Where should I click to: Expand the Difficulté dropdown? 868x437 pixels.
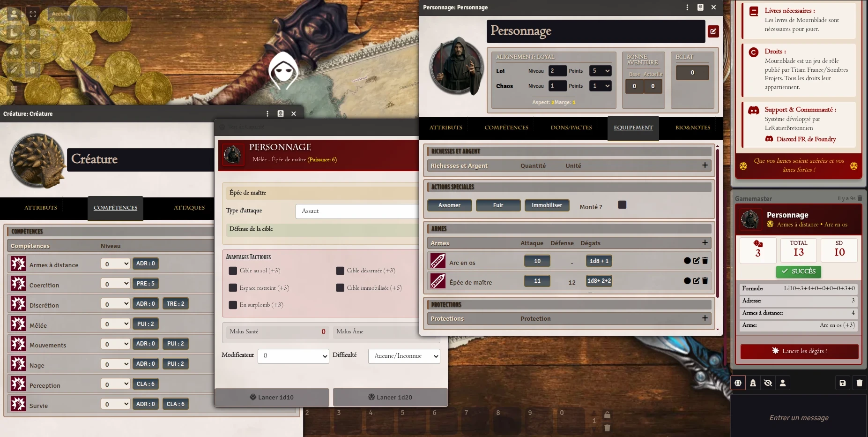click(x=404, y=356)
